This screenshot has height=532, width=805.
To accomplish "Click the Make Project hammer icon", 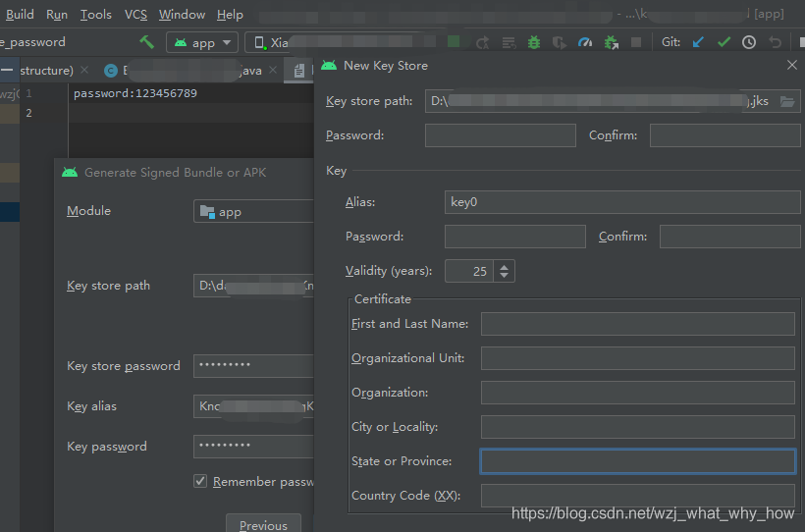I will point(147,41).
